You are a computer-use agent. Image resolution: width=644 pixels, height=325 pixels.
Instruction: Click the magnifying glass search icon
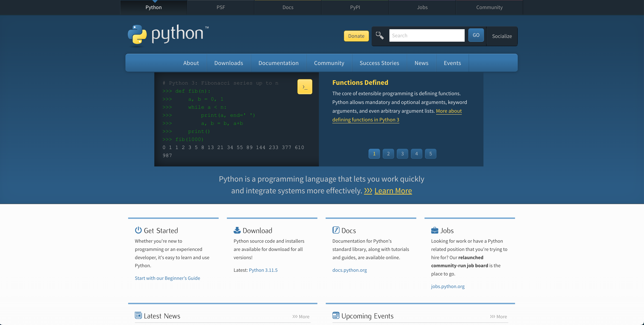[380, 35]
